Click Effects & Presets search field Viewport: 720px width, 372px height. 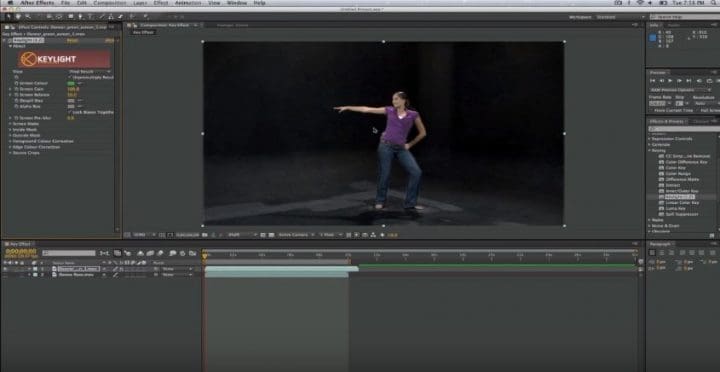[x=684, y=129]
